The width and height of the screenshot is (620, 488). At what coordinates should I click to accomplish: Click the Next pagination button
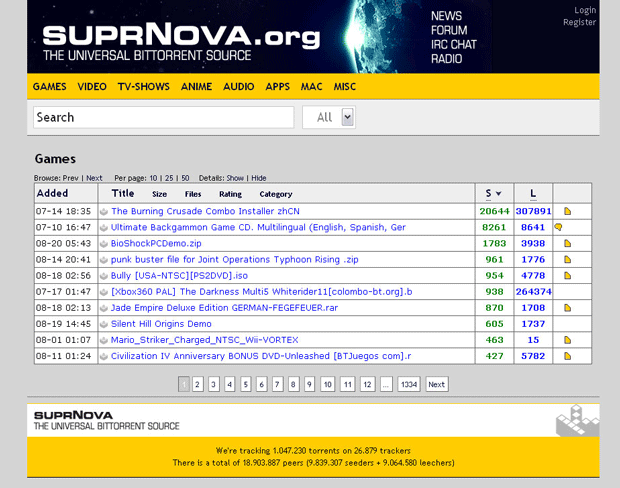tap(437, 384)
